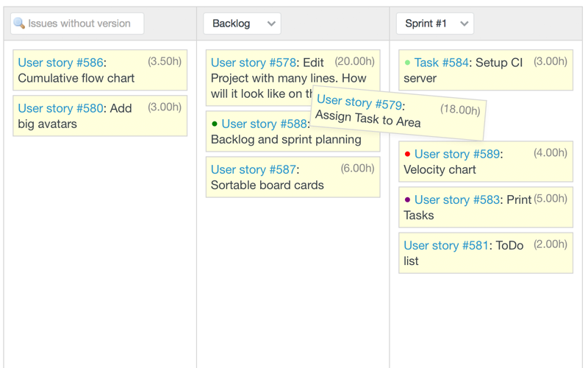
Task: Click the purple dot on User story #583
Action: [x=408, y=200]
